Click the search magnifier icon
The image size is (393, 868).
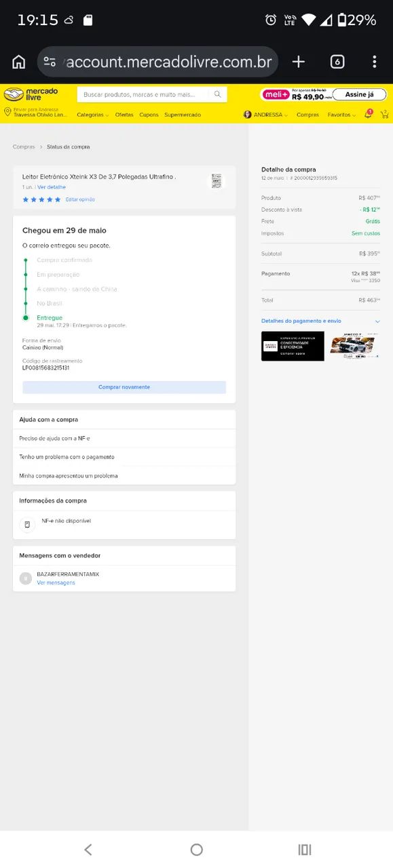pyautogui.click(x=217, y=94)
